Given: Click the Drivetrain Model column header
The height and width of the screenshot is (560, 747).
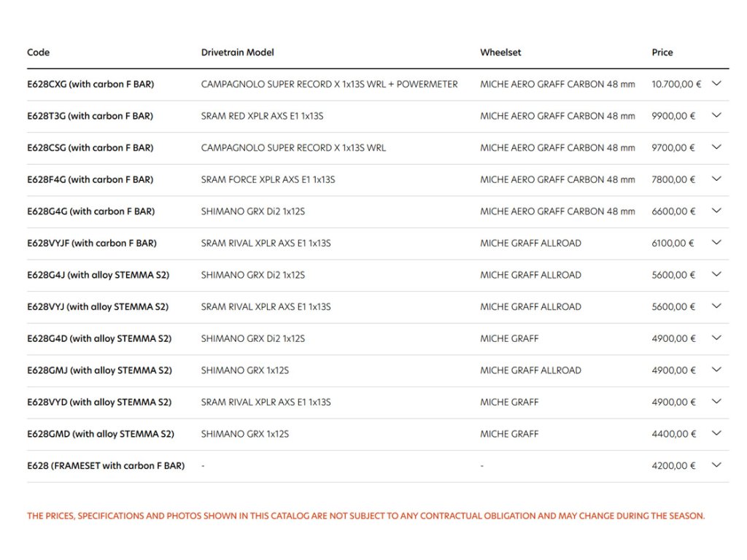Looking at the screenshot, I should click(x=237, y=52).
